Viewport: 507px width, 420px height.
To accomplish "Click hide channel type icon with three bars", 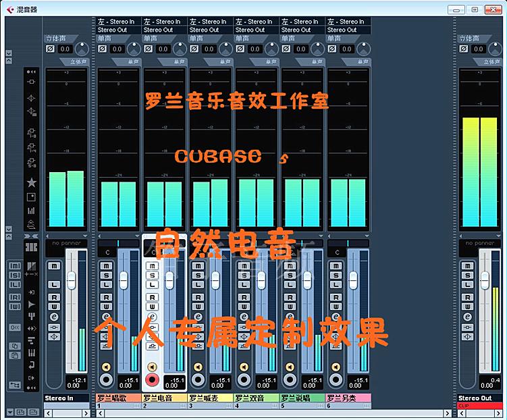I will 31,340.
